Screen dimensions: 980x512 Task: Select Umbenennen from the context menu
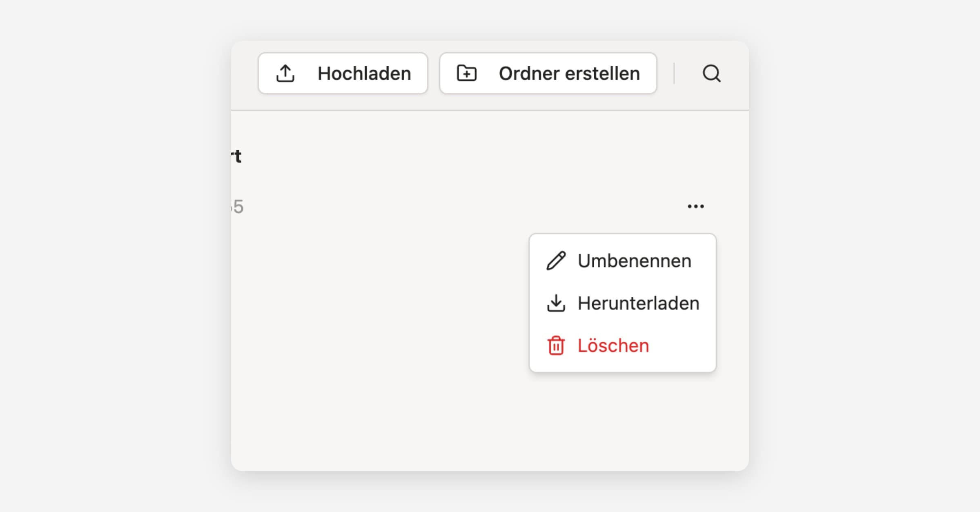point(622,261)
